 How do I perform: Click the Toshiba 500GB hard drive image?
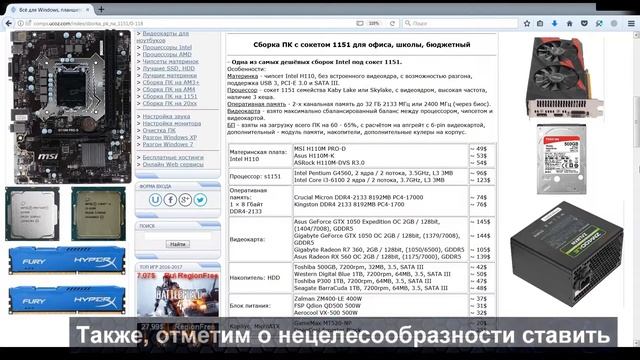pyautogui.click(x=562, y=159)
